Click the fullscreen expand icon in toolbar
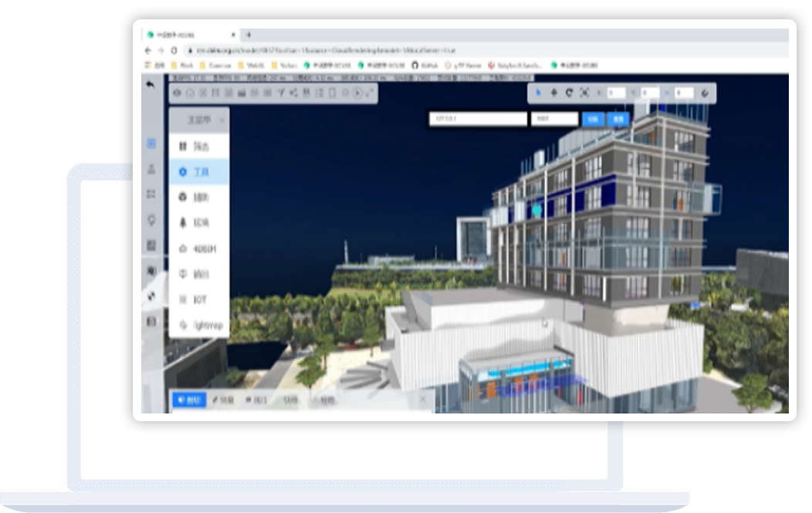 [x=370, y=93]
